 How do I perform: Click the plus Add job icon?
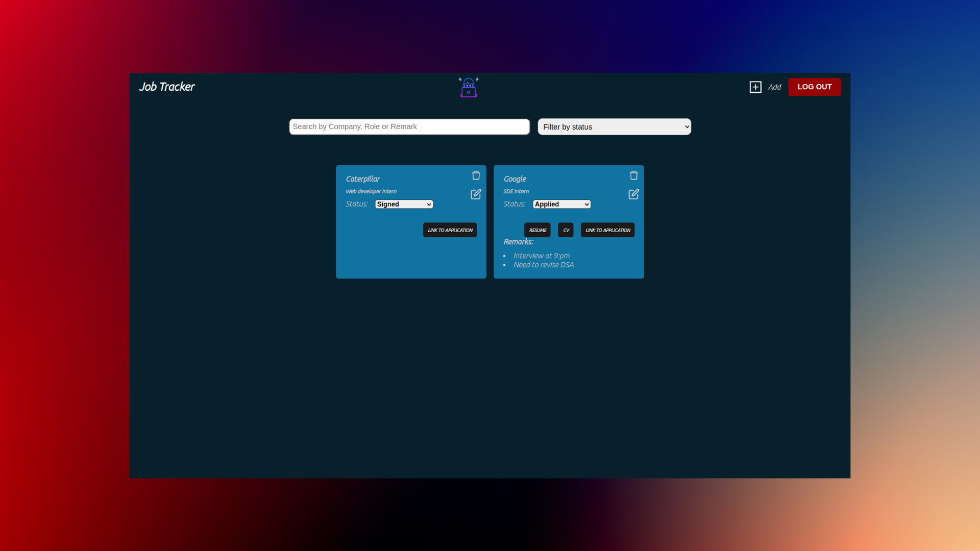755,87
